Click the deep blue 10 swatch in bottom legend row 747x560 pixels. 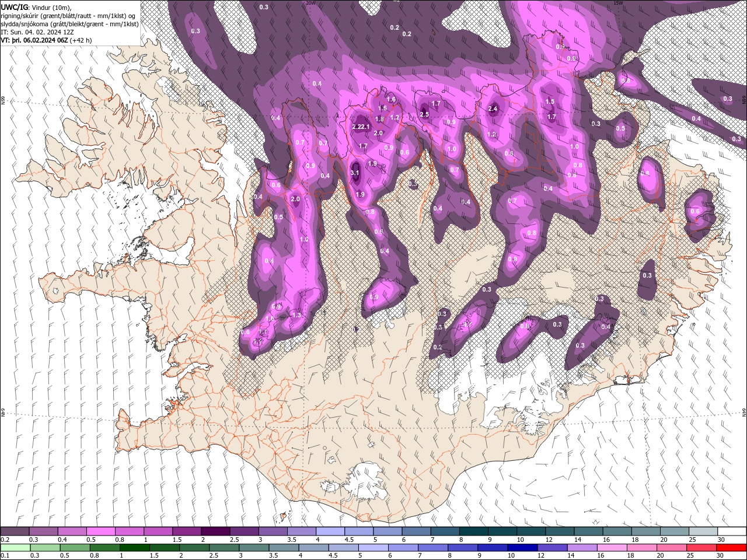pos(523,548)
